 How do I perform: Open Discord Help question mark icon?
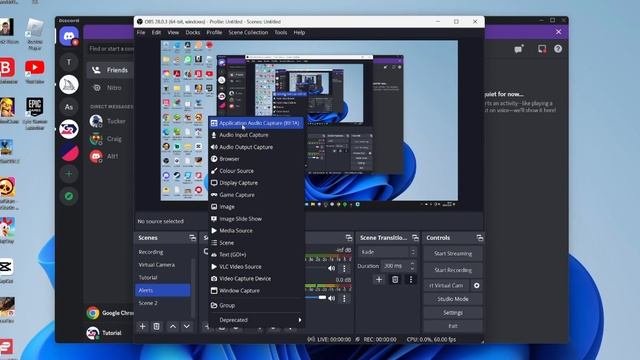[558, 49]
